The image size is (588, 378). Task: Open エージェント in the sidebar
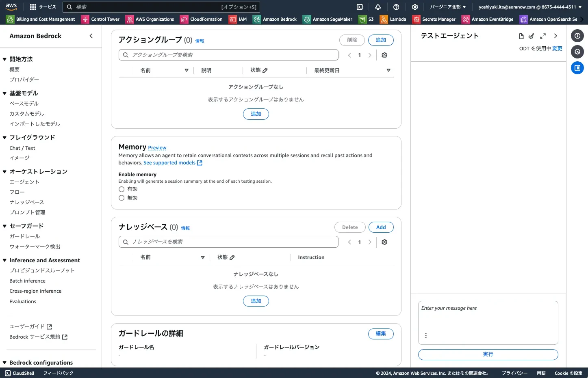24,182
